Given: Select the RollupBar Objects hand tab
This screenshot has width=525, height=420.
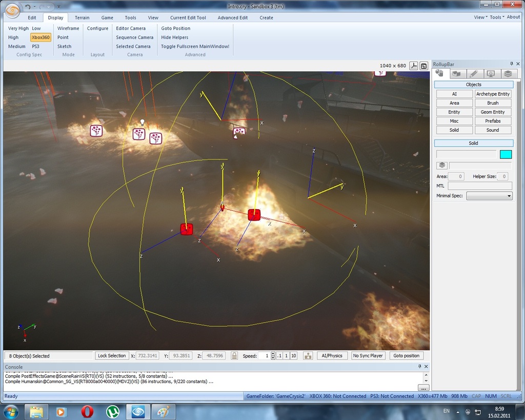Looking at the screenshot, I should 439,74.
